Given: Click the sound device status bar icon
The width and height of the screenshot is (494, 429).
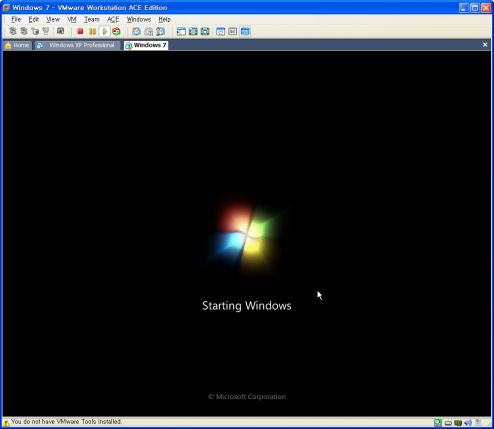Looking at the screenshot, I should tap(468, 423).
